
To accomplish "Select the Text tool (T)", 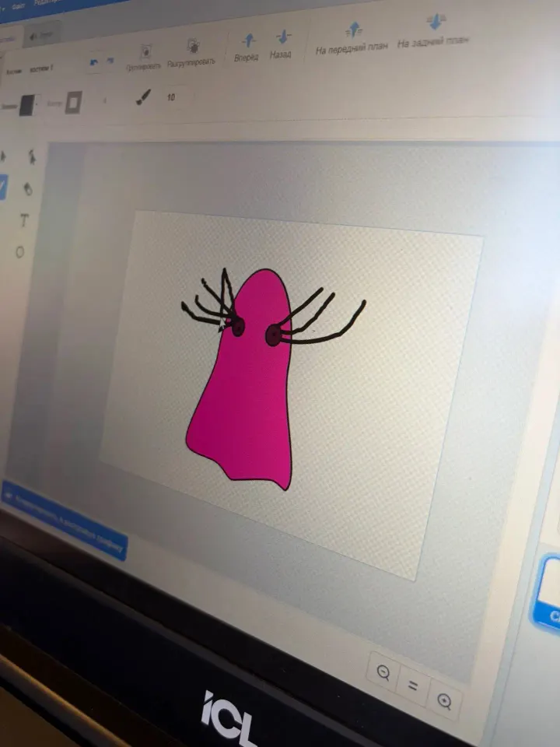I will (24, 220).
